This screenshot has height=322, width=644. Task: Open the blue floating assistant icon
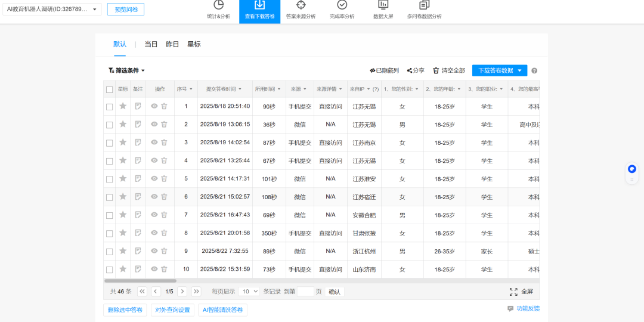pyautogui.click(x=632, y=169)
